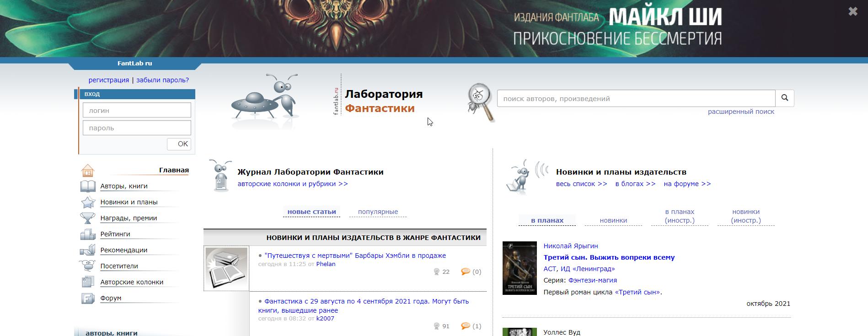The image size is (868, 336).
Task: Click the newspaper icon Авторские колонки
Action: coord(88,282)
